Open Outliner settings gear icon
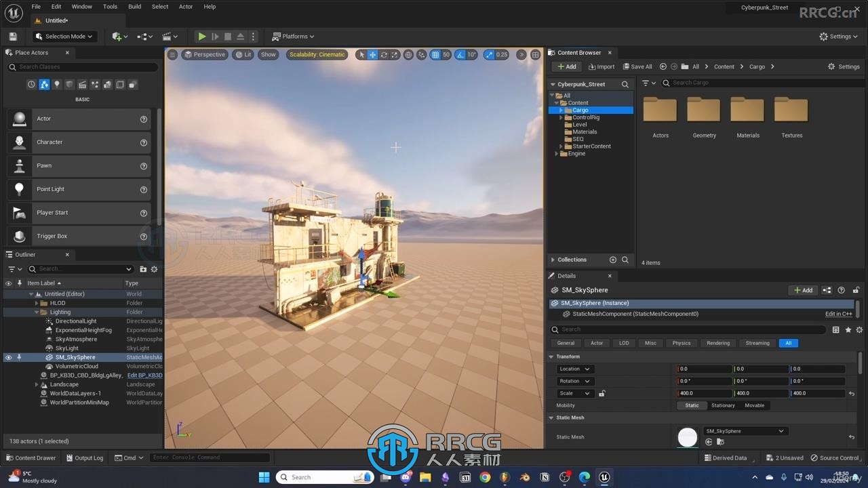The width and height of the screenshot is (868, 488). (x=154, y=269)
